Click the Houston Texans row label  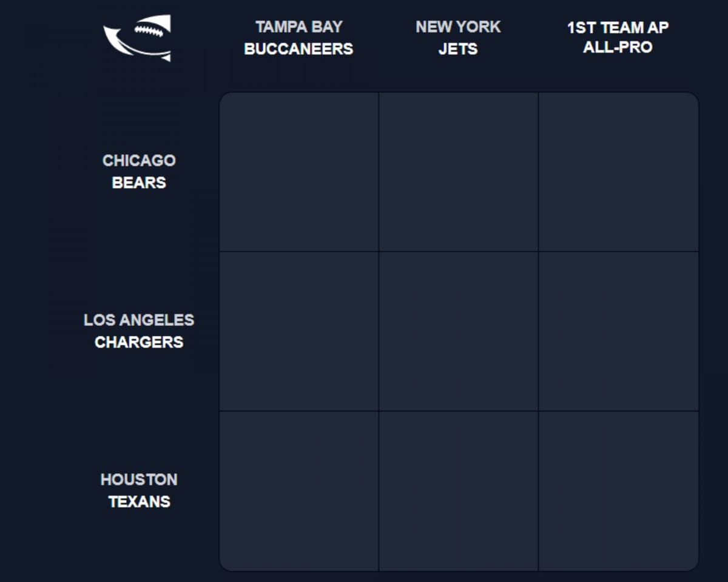click(x=139, y=490)
